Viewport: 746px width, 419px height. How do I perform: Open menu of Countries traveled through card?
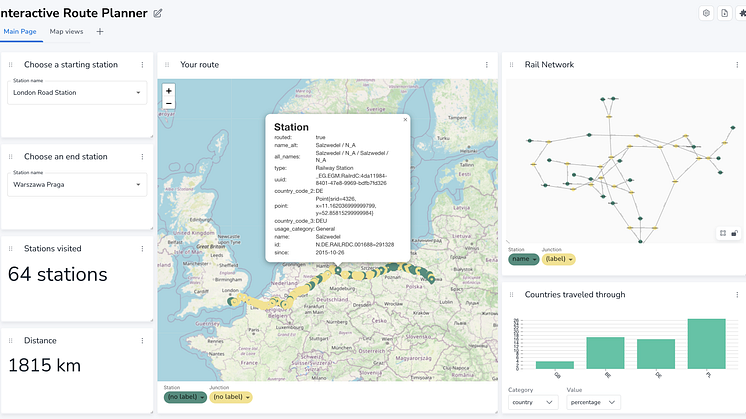tap(737, 295)
